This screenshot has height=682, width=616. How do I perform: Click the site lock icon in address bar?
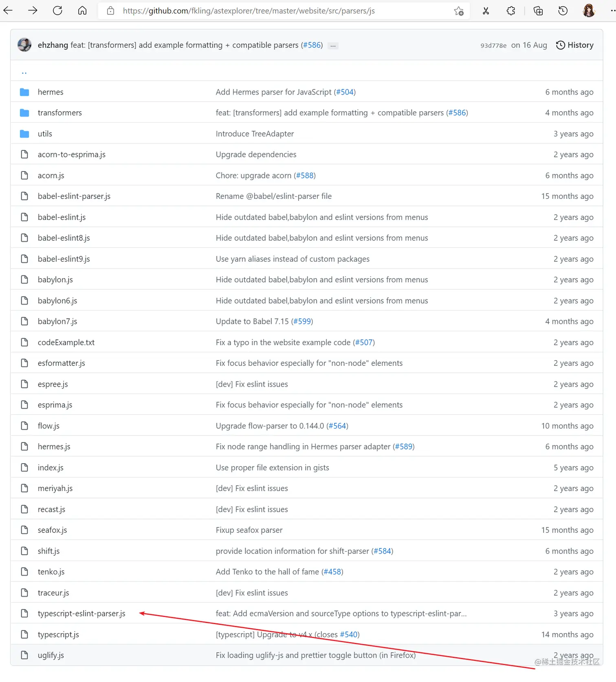pyautogui.click(x=110, y=11)
